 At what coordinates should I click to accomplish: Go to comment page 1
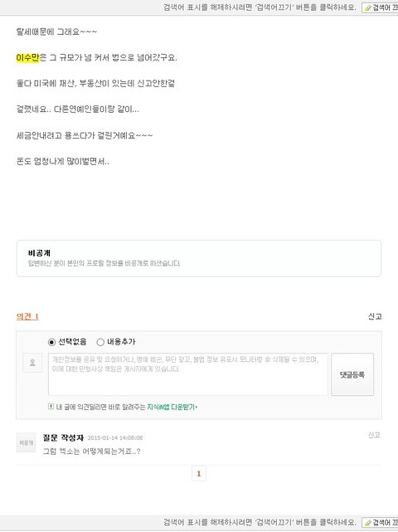point(199,474)
